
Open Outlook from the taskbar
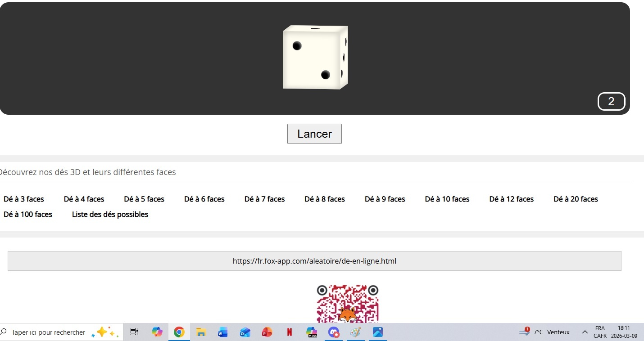tap(245, 332)
